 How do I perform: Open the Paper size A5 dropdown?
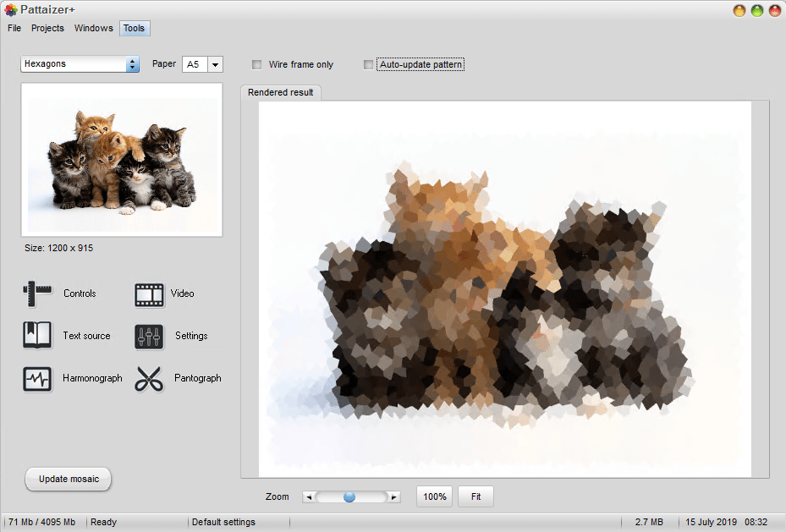215,64
